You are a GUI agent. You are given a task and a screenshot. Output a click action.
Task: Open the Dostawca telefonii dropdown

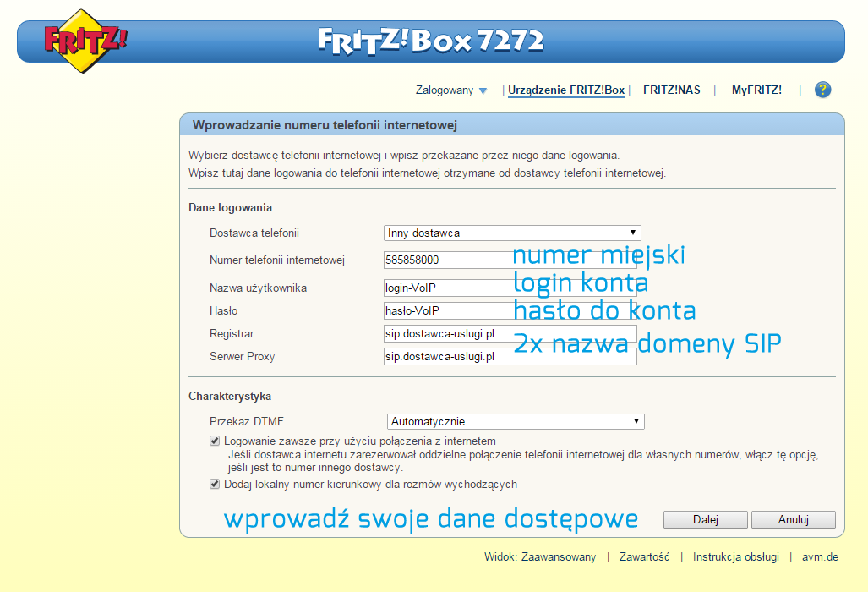click(511, 232)
